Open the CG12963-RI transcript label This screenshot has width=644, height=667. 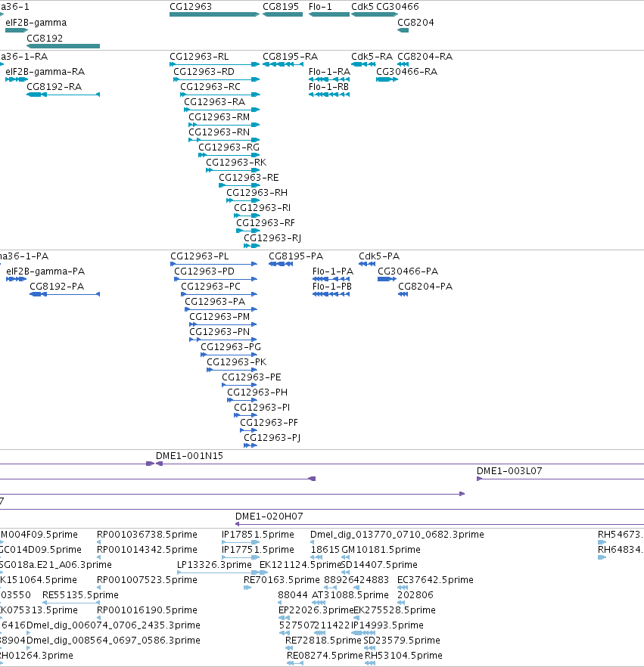(262, 207)
